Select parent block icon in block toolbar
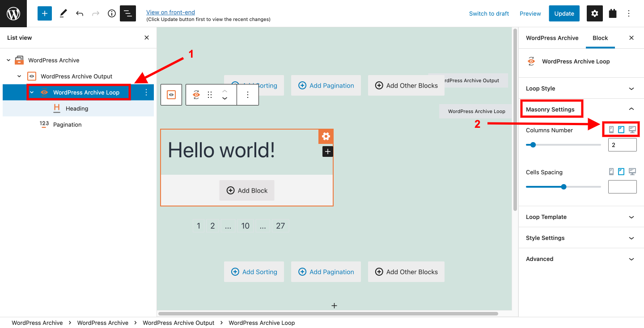Viewport: 644px width, 328px height. coord(171,95)
